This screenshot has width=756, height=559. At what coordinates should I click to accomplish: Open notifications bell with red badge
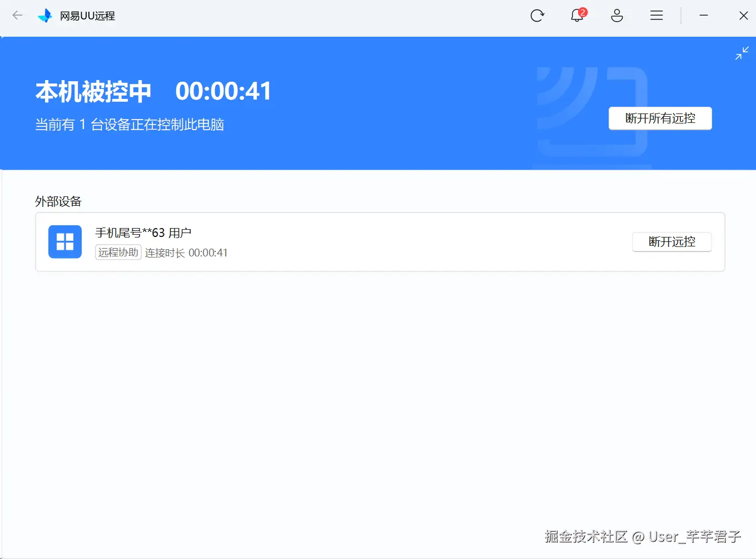tap(578, 15)
